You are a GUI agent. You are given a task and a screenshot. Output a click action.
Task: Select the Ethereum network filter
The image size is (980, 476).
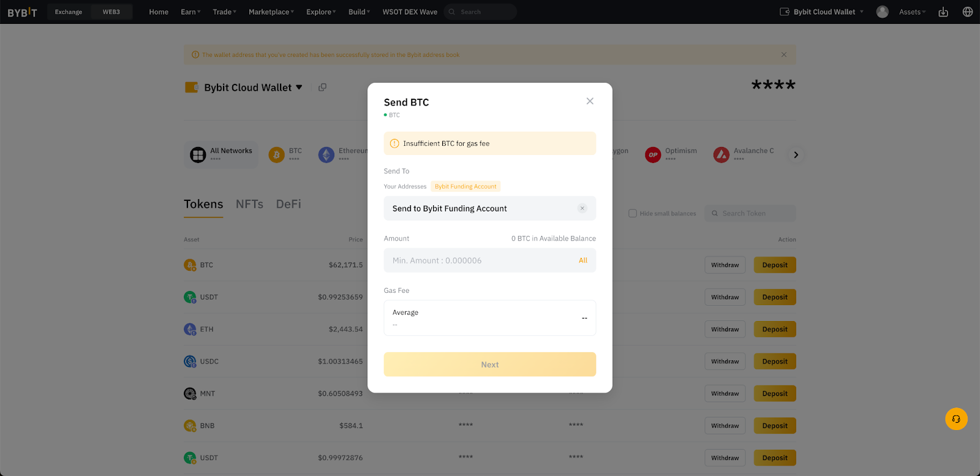[343, 154]
